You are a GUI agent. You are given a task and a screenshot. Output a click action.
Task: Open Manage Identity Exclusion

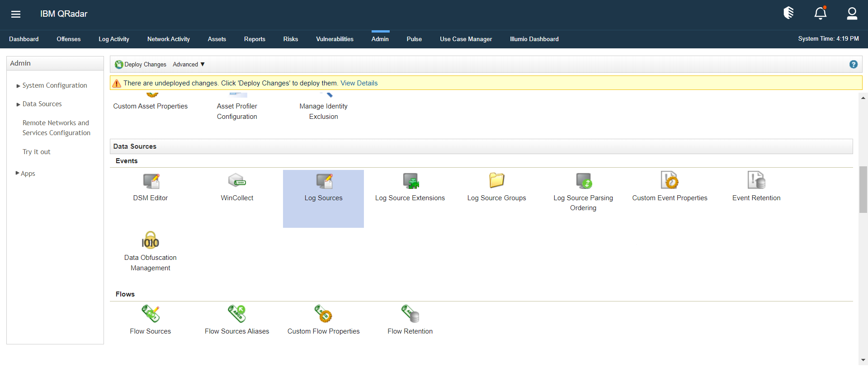click(324, 111)
